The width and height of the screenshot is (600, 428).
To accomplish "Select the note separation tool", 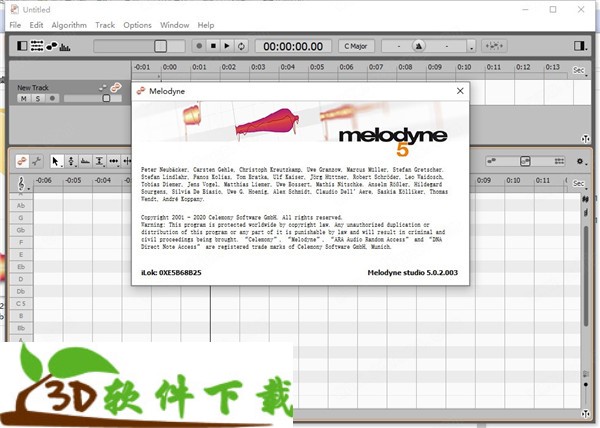I will [x=127, y=161].
